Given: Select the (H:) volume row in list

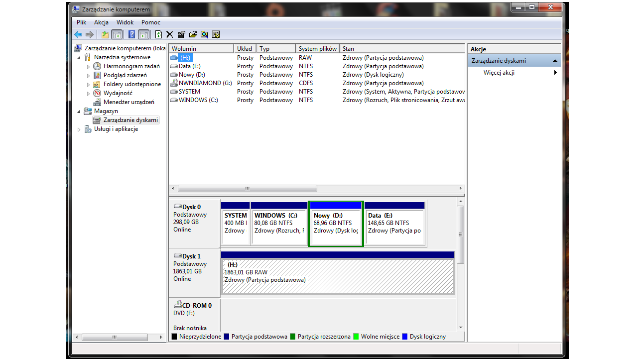Looking at the screenshot, I should pos(317,58).
